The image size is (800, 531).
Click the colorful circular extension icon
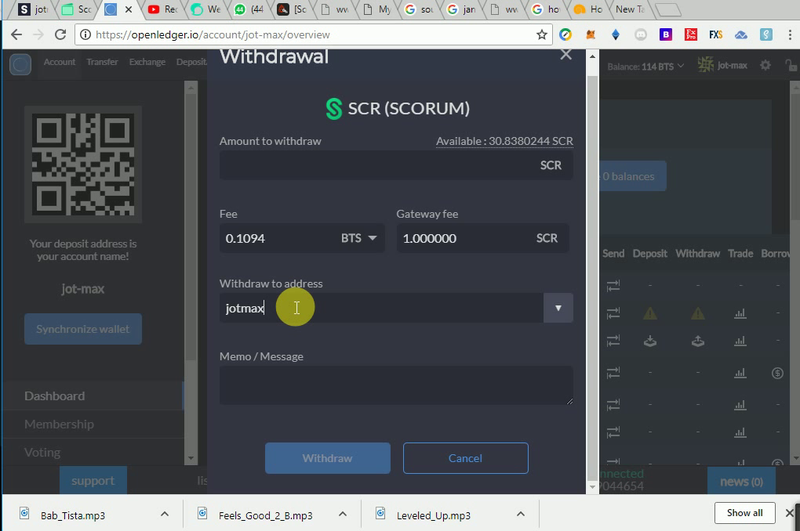[565, 35]
